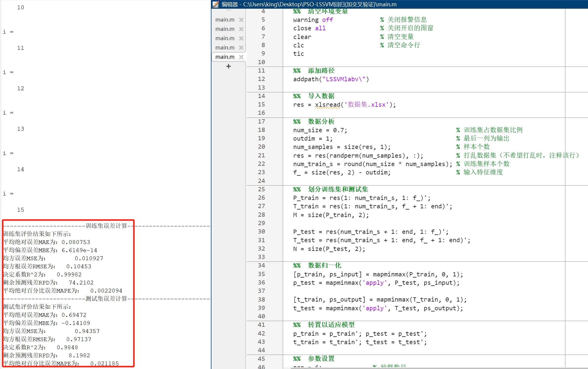Image resolution: width=588 pixels, height=369 pixels.
Task: Close the fourth main.m tab from top
Action: (x=241, y=48)
